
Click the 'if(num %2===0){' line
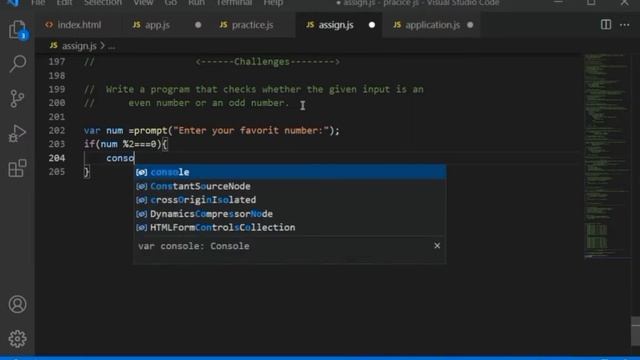126,144
